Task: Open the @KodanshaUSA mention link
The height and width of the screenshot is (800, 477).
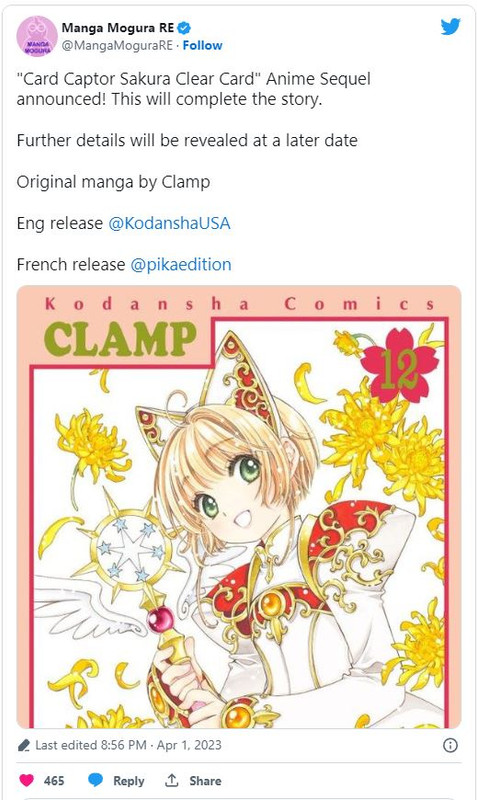Action: point(169,223)
